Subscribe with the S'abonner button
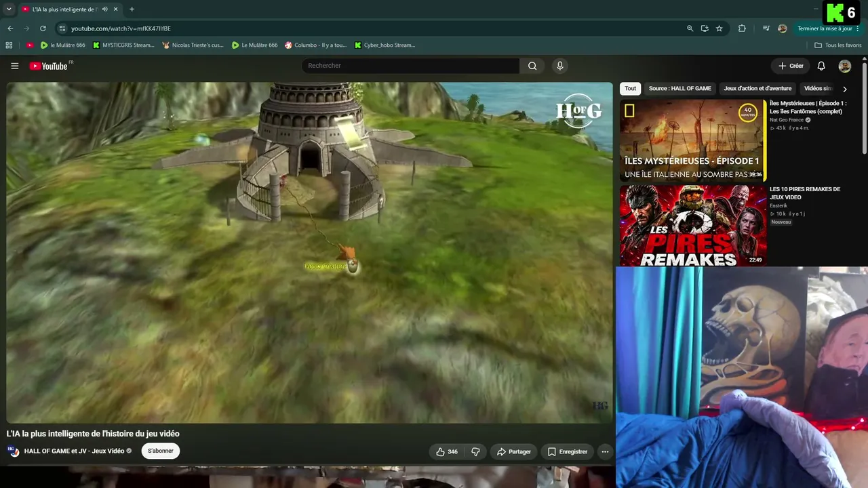The image size is (868, 488). [x=161, y=451]
